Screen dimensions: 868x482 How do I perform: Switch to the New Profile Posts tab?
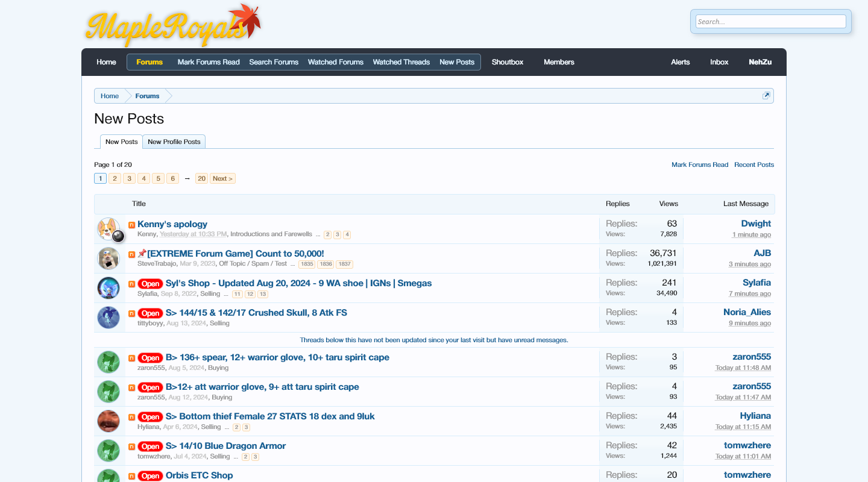(174, 142)
